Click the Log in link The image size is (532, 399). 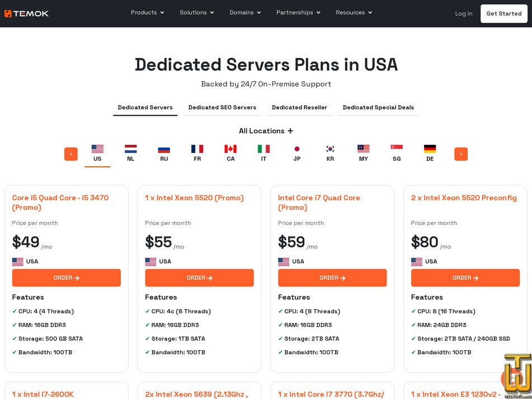pyautogui.click(x=463, y=13)
